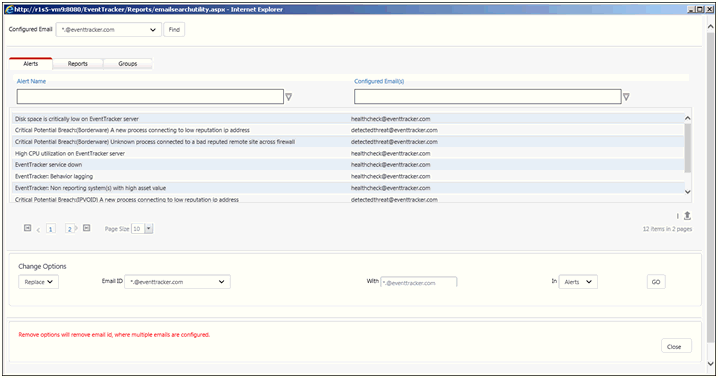
Task: Click email for 'EventTracker service down' row
Action: click(391, 164)
